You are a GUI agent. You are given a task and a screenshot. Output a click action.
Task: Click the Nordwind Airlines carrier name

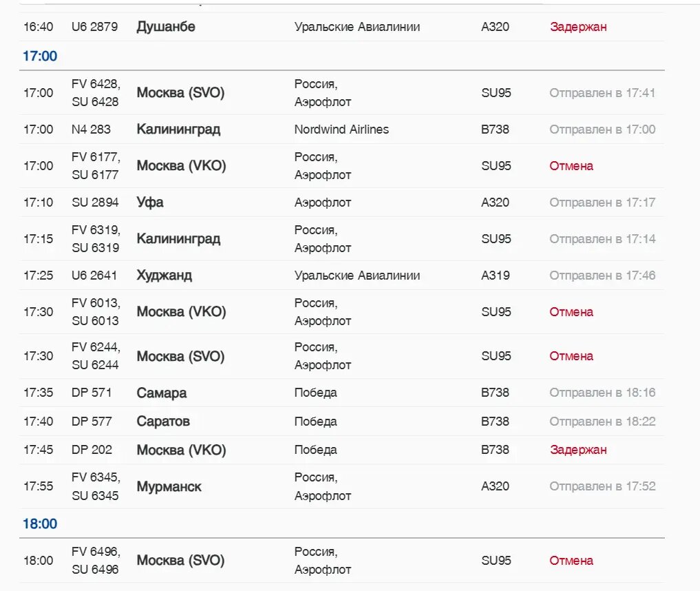click(x=341, y=129)
